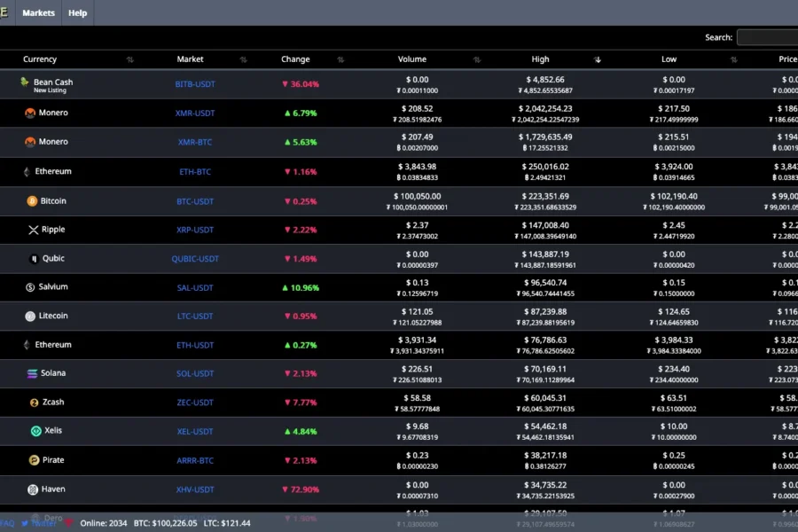Click the Volume column header
Viewport: 798px width, 532px height.
[411, 59]
